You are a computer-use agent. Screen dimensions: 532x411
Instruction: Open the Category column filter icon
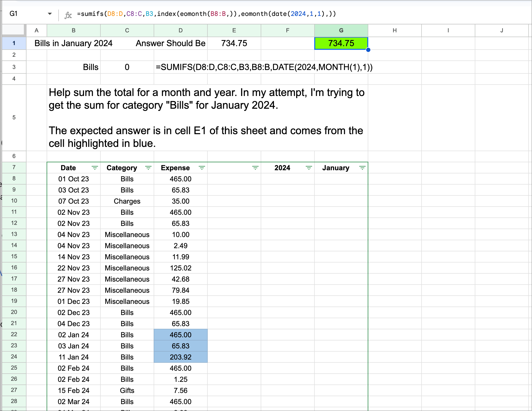click(148, 168)
